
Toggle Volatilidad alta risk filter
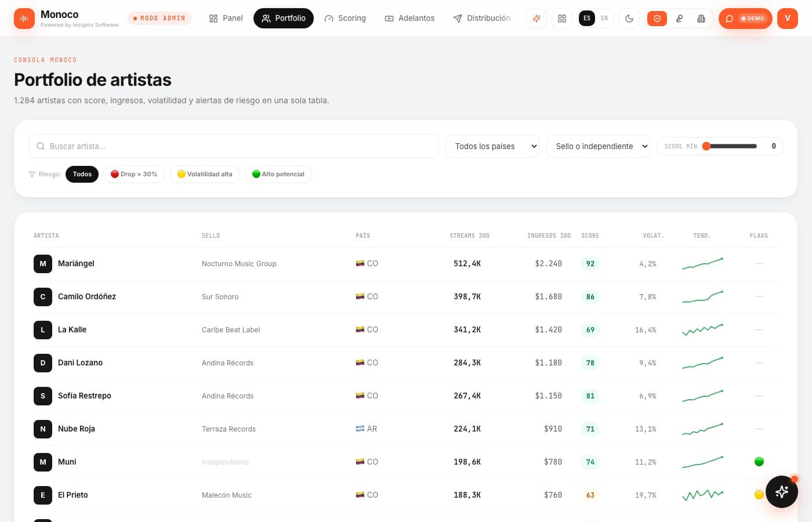(205, 174)
